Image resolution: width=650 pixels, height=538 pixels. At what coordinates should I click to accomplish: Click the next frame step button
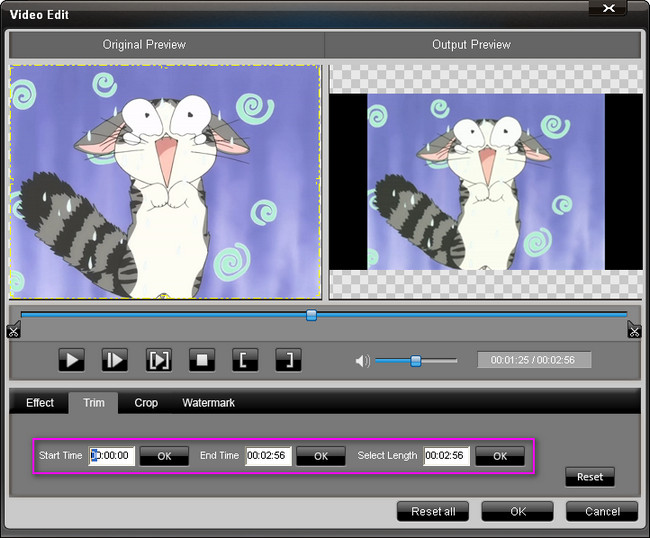(x=115, y=360)
